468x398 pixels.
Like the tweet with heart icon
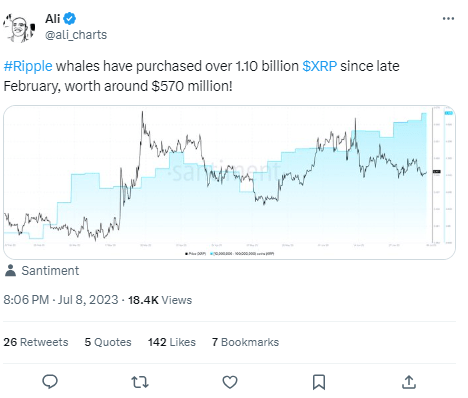pos(230,382)
